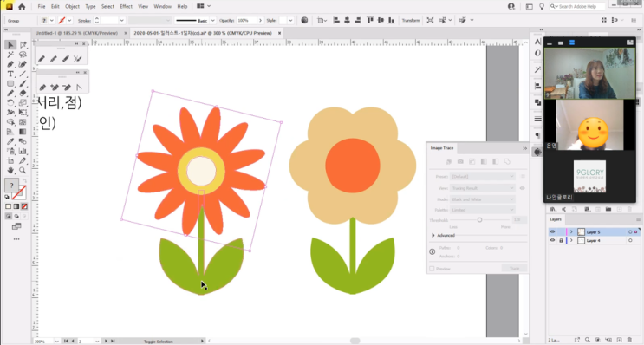
Task: Set paint mode to Gradient
Action: point(16,206)
